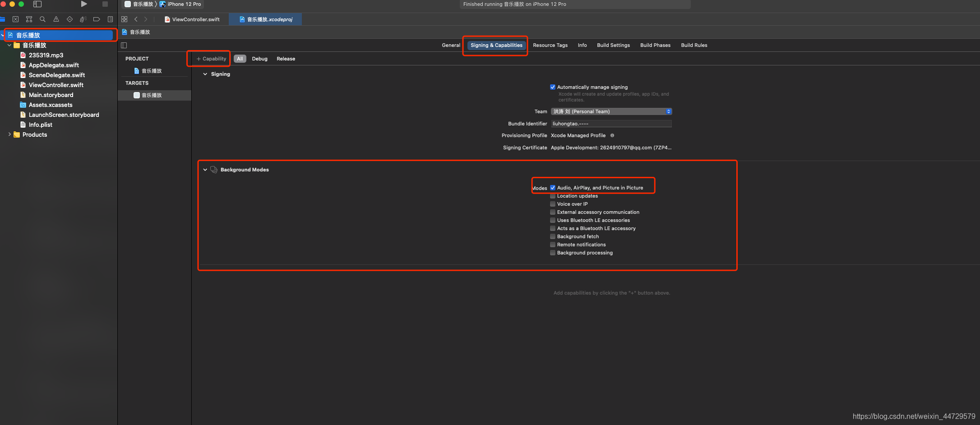This screenshot has width=980, height=425.
Task: Select the Release configuration filter
Action: click(286, 59)
